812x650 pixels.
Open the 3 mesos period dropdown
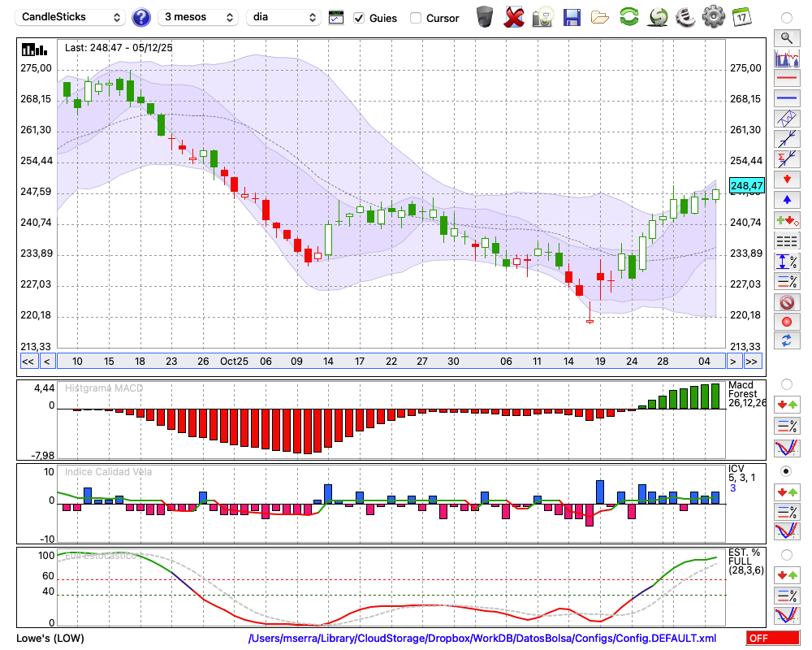coord(198,17)
